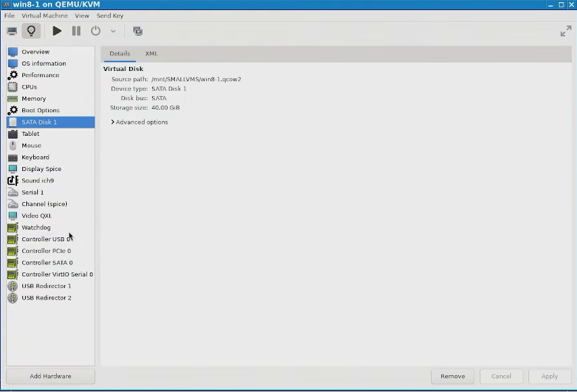Click the Display Spice monitor icon
The height and width of the screenshot is (392, 577).
coord(13,169)
